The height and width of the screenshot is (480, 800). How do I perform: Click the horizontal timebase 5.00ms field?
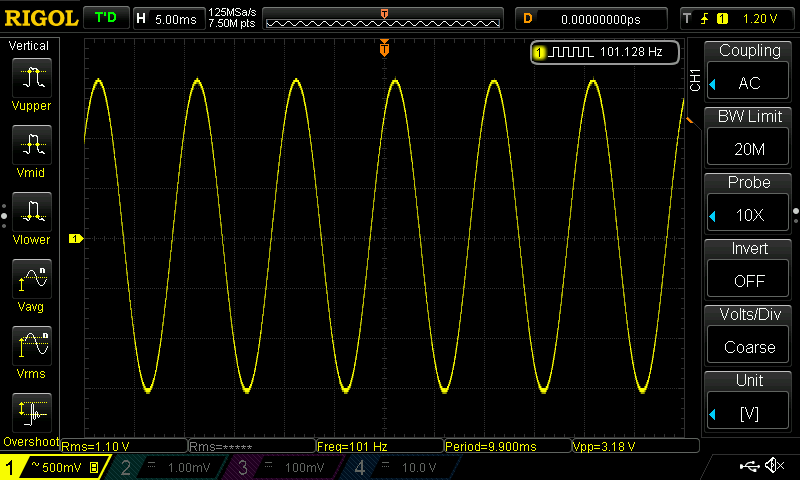click(176, 19)
